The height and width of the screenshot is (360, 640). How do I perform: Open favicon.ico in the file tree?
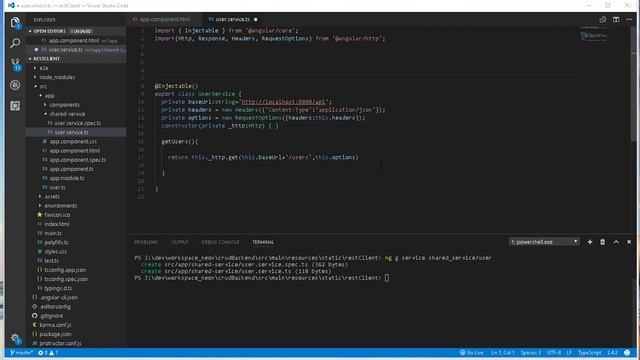coord(57,215)
